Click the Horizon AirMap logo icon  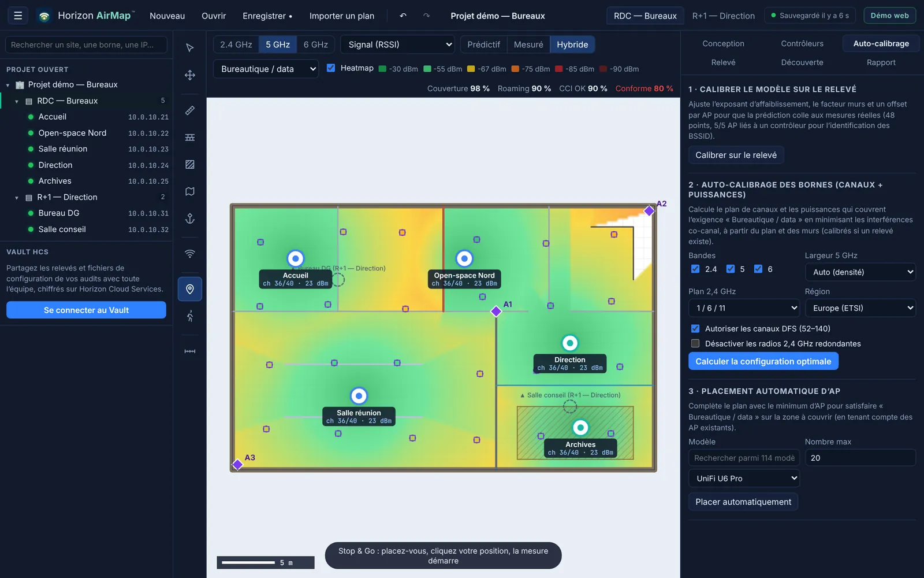tap(44, 16)
